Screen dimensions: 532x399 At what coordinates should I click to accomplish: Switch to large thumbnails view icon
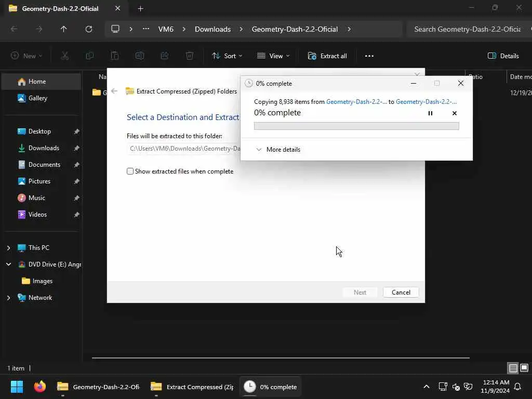[x=524, y=368]
